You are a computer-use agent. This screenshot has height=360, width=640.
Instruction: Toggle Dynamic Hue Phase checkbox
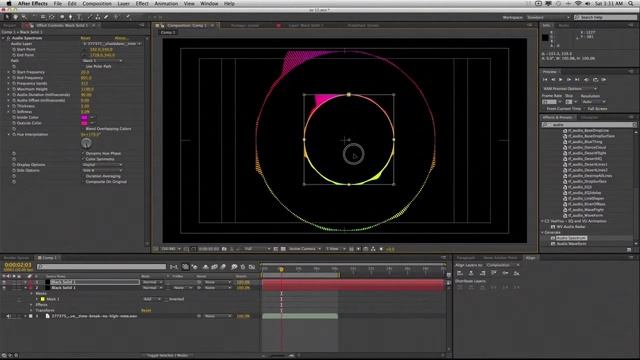[83, 153]
